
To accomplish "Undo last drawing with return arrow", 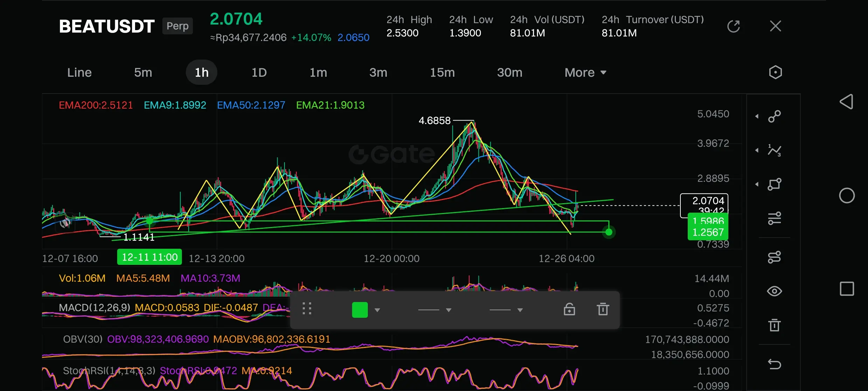I will click(x=774, y=364).
